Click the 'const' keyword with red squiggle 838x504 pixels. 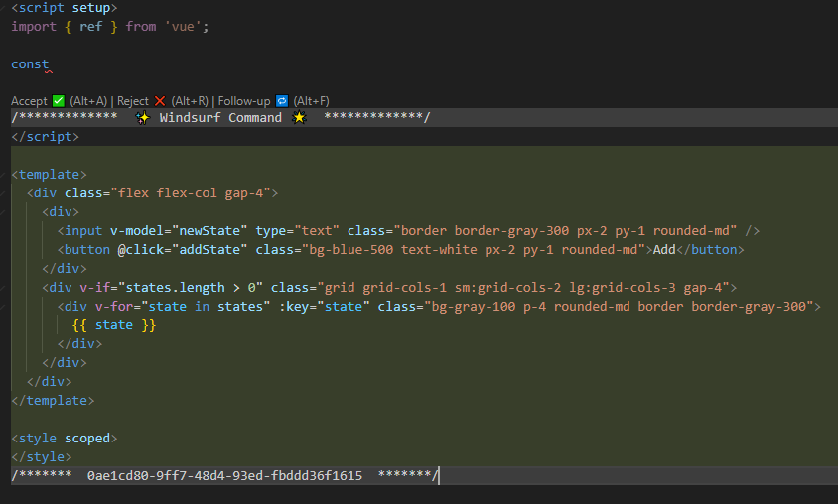30,64
